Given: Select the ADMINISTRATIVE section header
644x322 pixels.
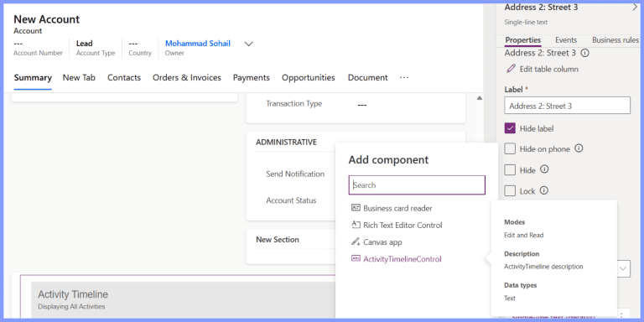Looking at the screenshot, I should coord(286,142).
